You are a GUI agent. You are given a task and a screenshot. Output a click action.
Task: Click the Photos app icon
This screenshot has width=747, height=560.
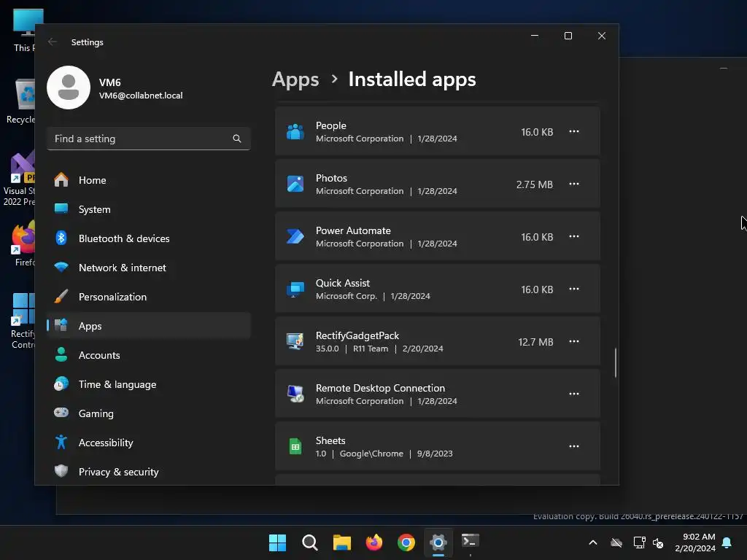point(295,184)
